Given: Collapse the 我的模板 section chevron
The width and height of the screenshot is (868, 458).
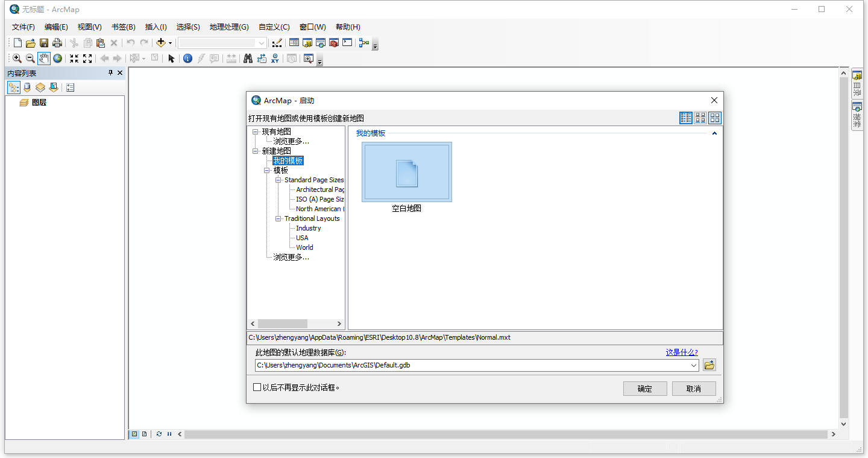Looking at the screenshot, I should (x=715, y=133).
